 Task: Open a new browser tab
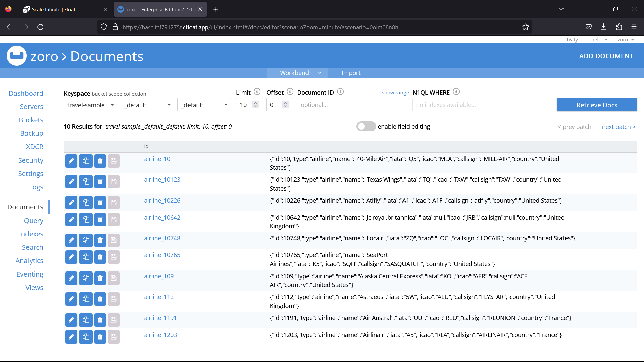click(x=216, y=9)
